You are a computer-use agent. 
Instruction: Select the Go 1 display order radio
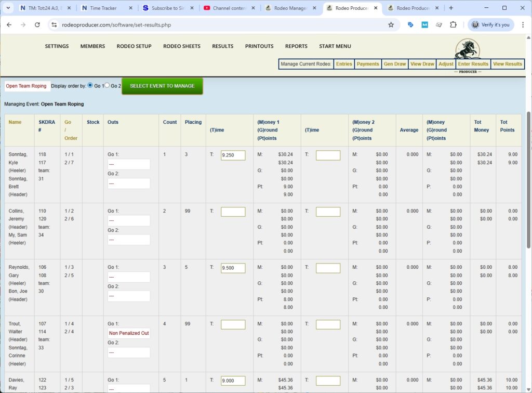click(x=90, y=86)
